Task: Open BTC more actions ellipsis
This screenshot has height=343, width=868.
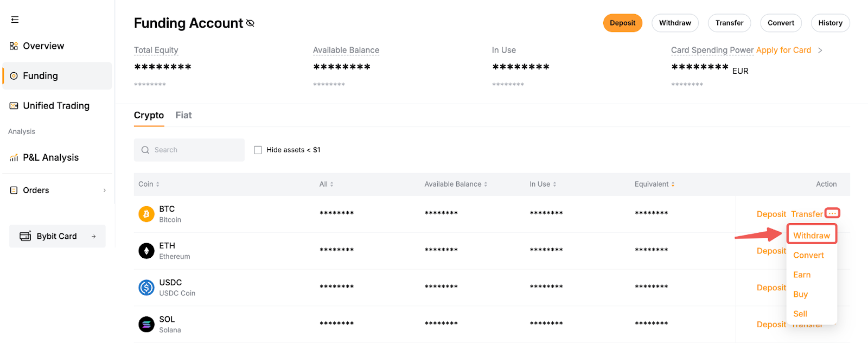Action: coord(832,213)
